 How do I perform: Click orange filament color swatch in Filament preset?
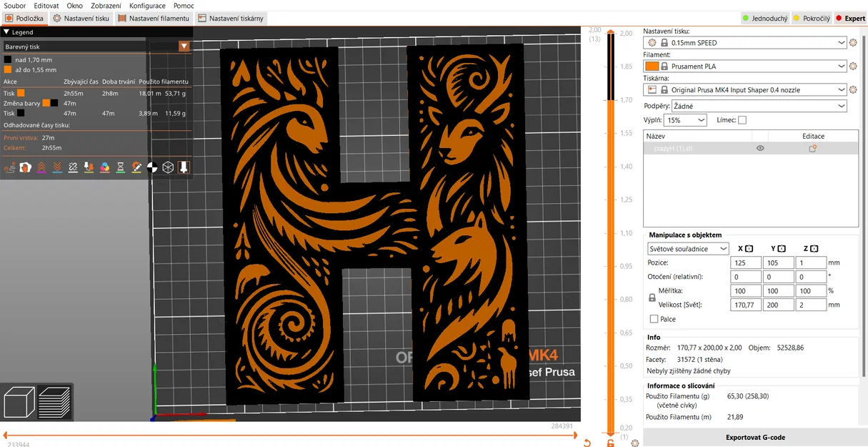[652, 67]
